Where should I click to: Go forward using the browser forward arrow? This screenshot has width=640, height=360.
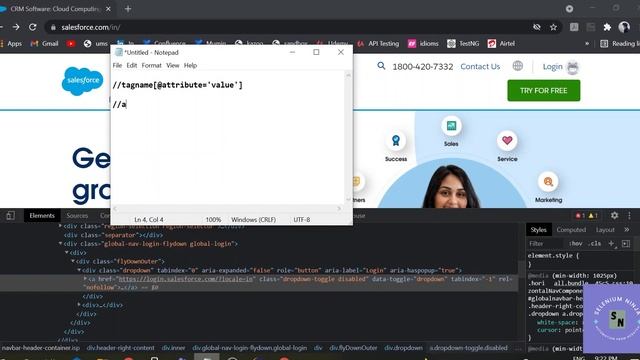16,27
